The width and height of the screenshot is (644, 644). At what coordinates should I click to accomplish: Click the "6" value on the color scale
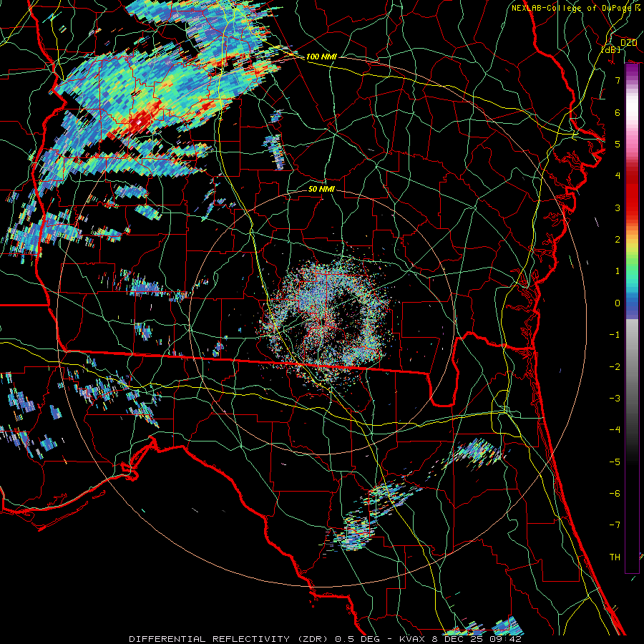click(x=618, y=112)
